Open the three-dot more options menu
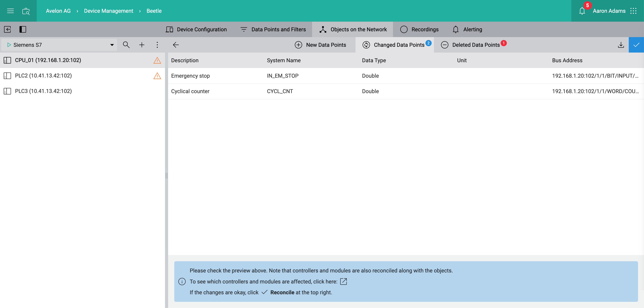 pos(157,45)
